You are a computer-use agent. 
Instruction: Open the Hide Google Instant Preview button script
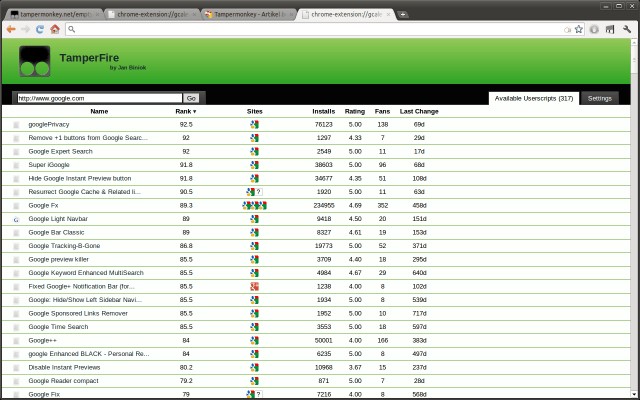coord(80,178)
